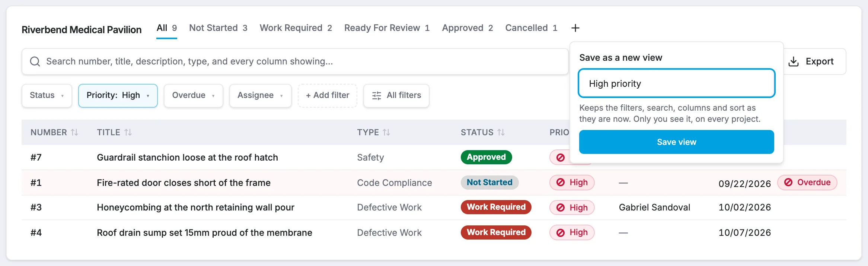The width and height of the screenshot is (868, 266).
Task: Switch to the Not Started tab
Action: [218, 28]
